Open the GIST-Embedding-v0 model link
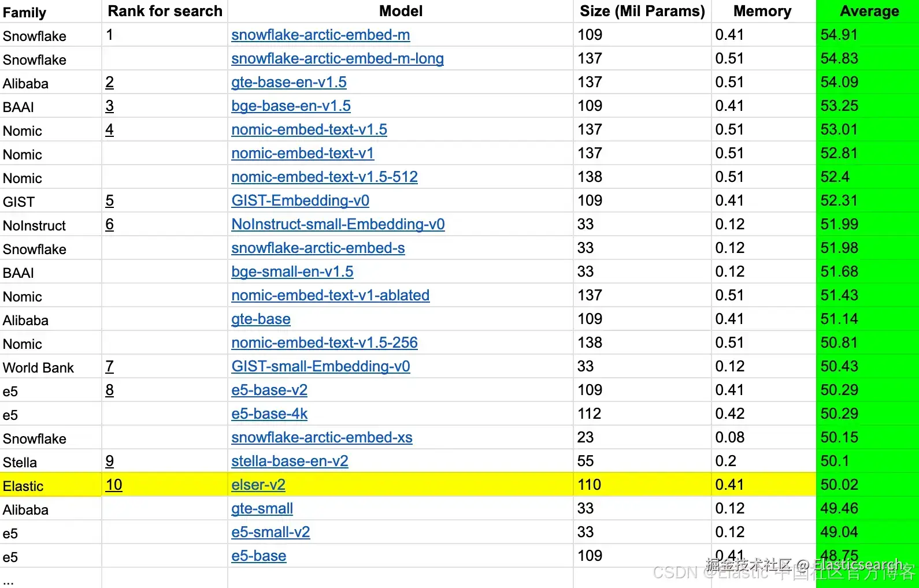919x588 pixels. coord(300,201)
